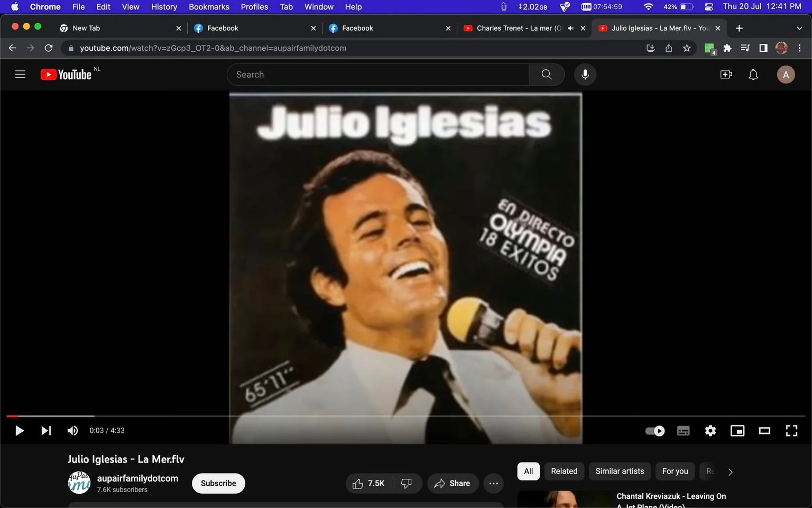The height and width of the screenshot is (508, 812).
Task: Toggle theater mode view
Action: [764, 431]
